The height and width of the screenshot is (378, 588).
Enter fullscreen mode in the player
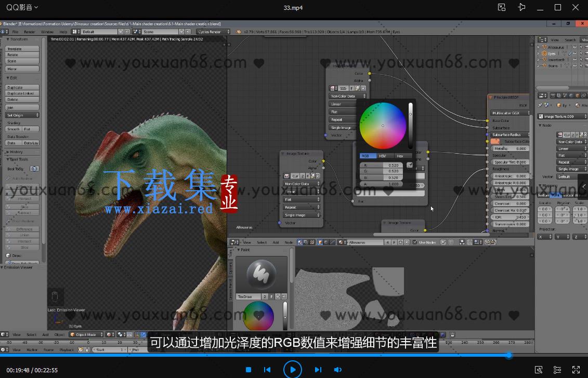(x=576, y=370)
